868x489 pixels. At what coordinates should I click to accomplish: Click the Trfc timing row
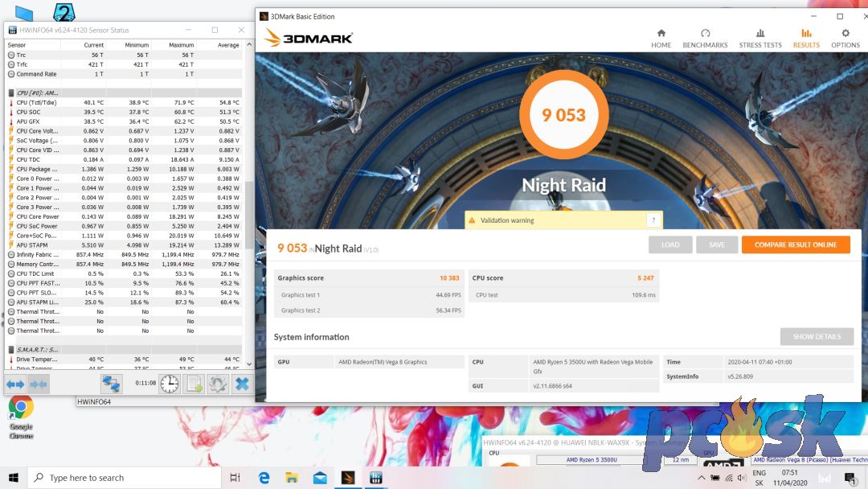[124, 64]
